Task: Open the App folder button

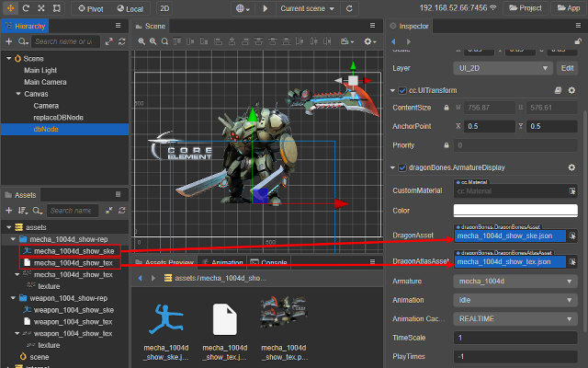Action: point(568,8)
